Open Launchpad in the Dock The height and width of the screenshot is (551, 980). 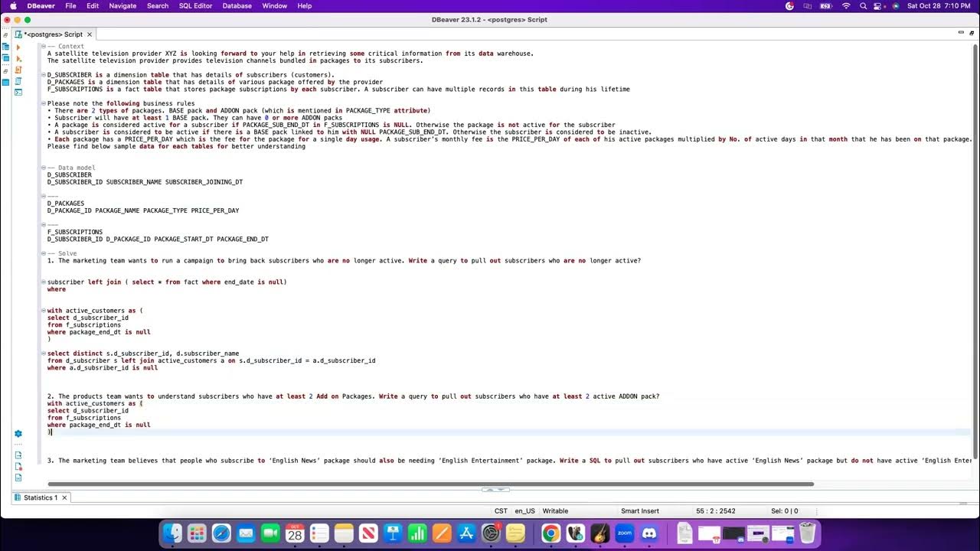click(197, 533)
